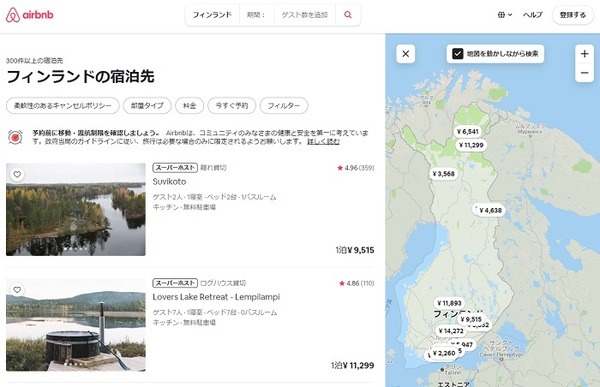Save Suvikoto with the heart icon
The height and width of the screenshot is (387, 600).
pyautogui.click(x=17, y=174)
